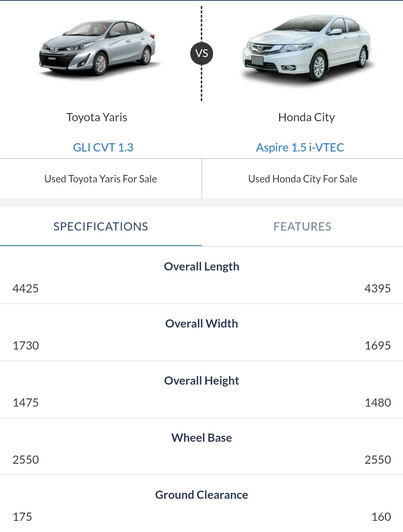This screenshot has height=532, width=403.
Task: Select the Wheel Base heading
Action: (x=201, y=438)
